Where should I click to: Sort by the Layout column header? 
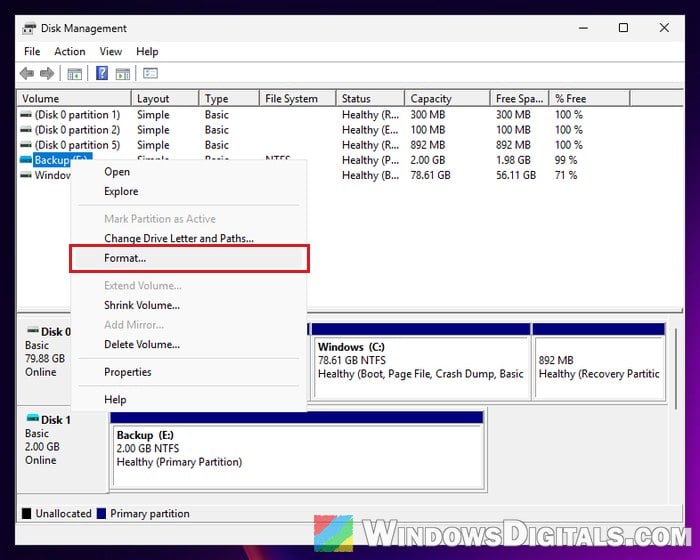(x=165, y=98)
